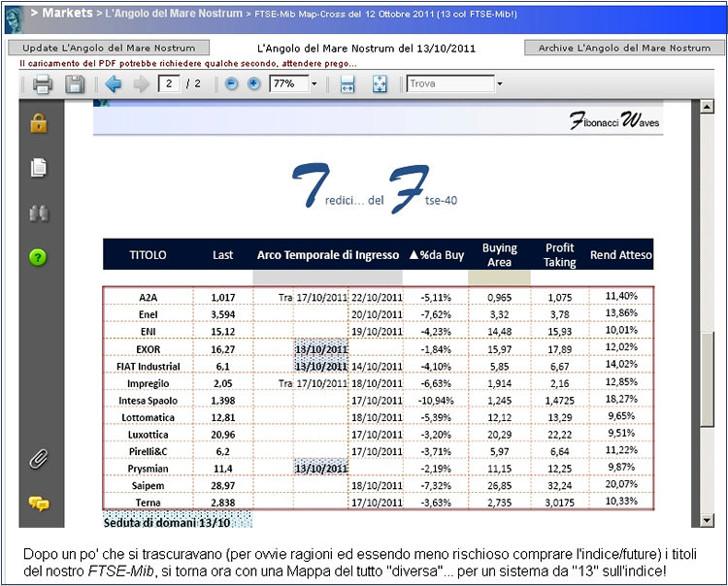Click Terna's profit taking 3,0175
The image size is (728, 586).
coord(559,503)
